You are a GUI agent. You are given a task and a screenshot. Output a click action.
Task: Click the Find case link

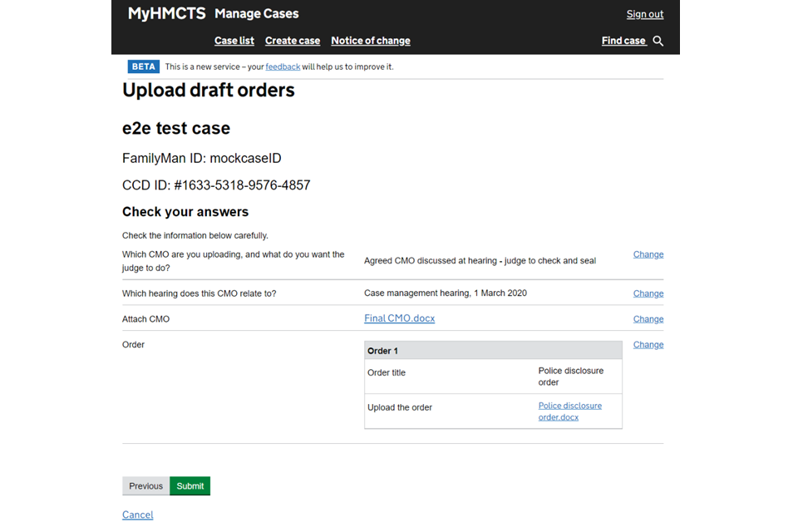(623, 41)
